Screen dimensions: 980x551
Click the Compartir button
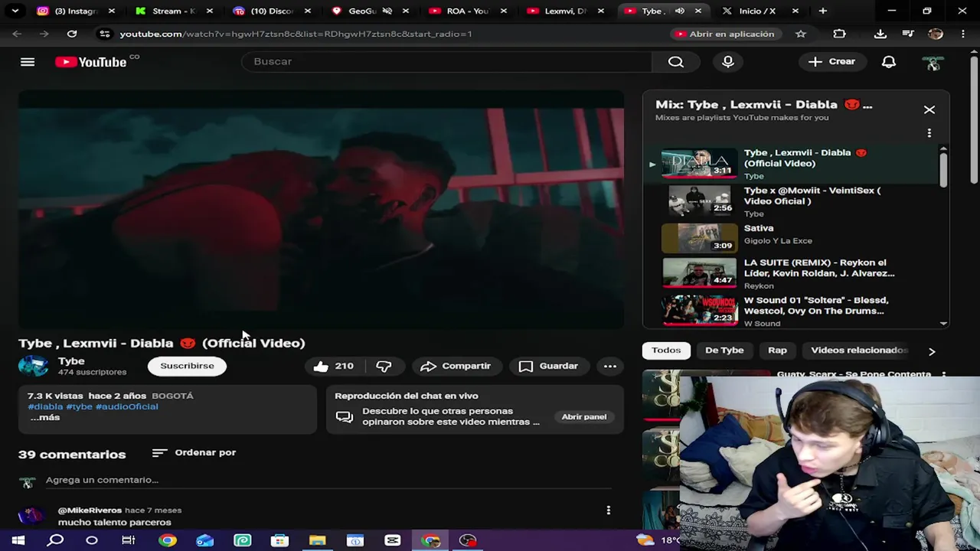click(x=456, y=366)
